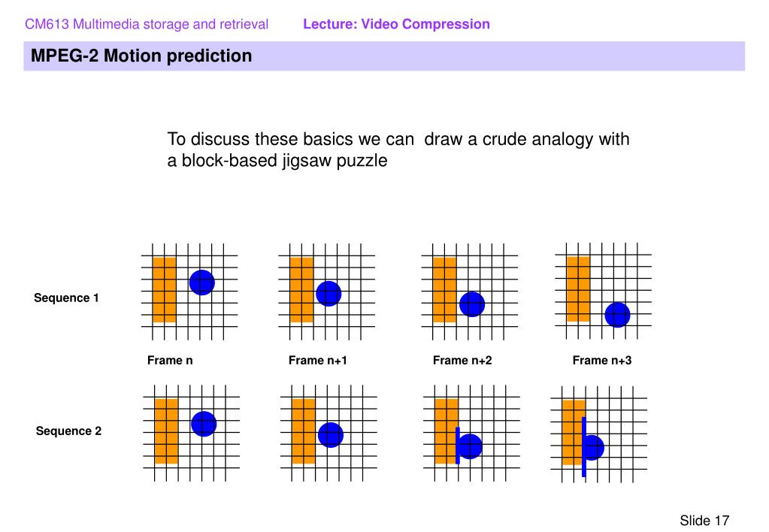Click the Frame n+2 label
769x532 pixels.
tap(462, 361)
